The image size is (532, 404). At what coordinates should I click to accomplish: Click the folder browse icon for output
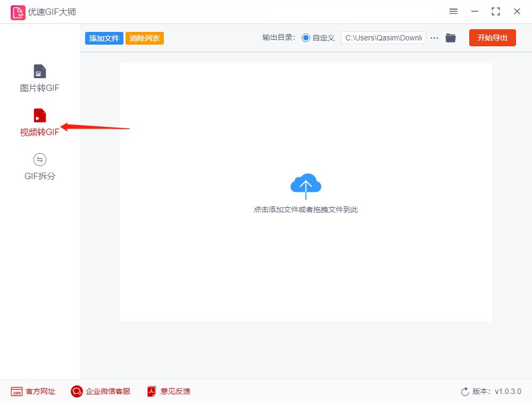pos(451,37)
